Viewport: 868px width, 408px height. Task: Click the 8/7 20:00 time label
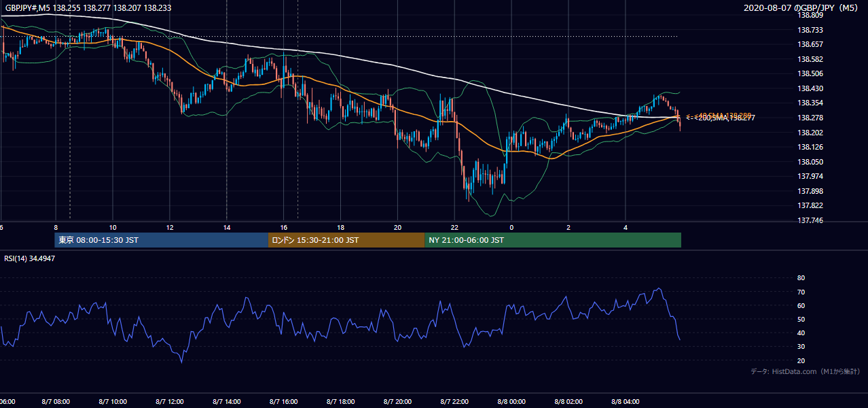[398, 402]
